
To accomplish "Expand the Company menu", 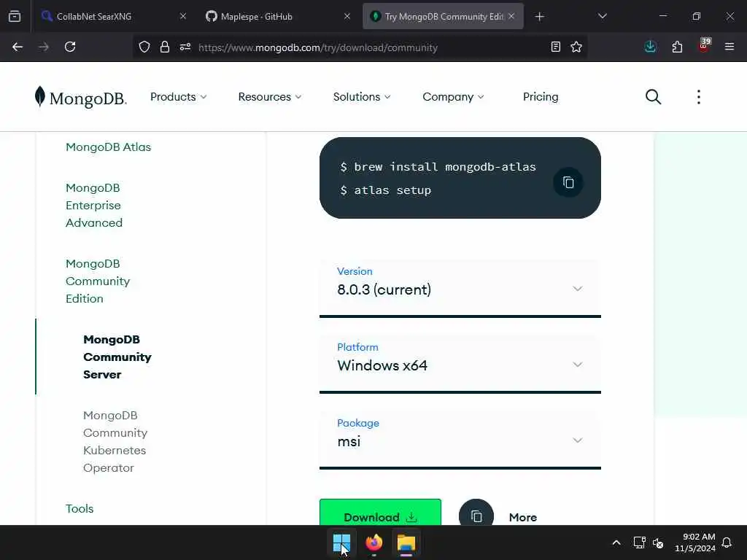I will 453,97.
